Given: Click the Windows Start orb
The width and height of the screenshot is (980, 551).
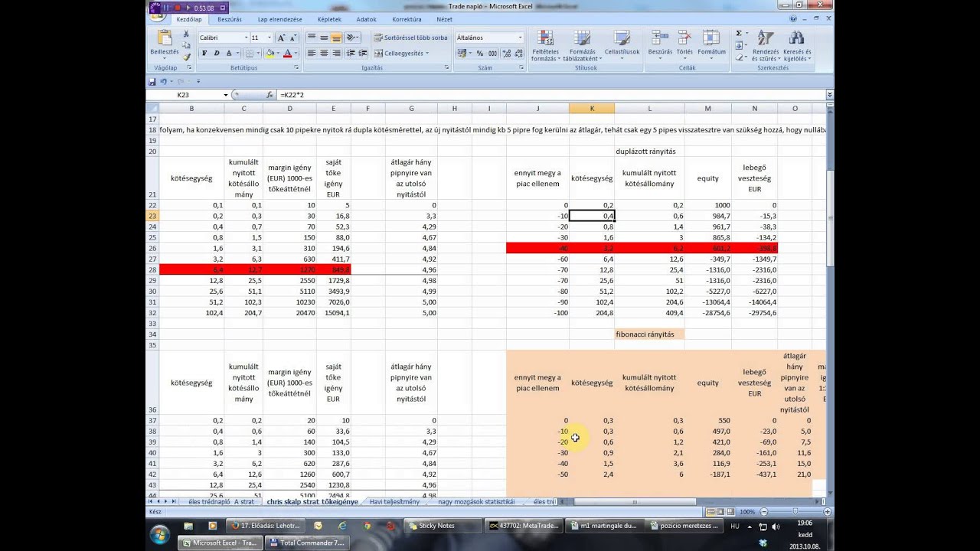Looking at the screenshot, I should click(159, 534).
